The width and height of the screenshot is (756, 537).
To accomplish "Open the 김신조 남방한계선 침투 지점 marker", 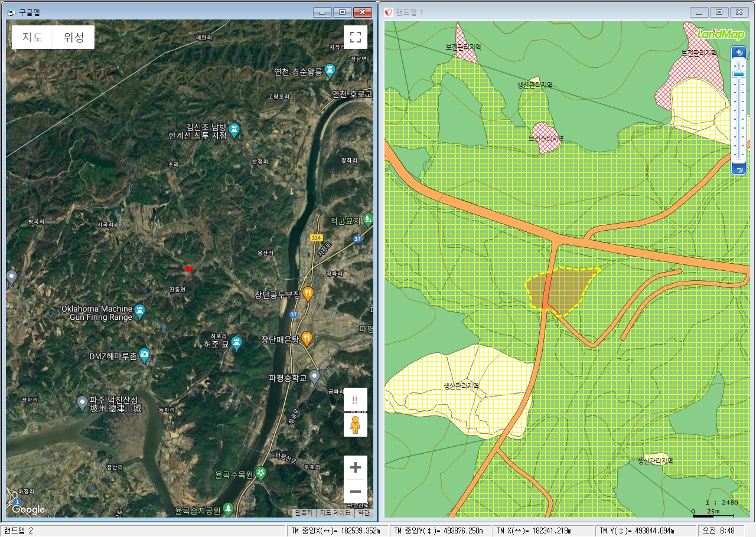I will [x=234, y=130].
